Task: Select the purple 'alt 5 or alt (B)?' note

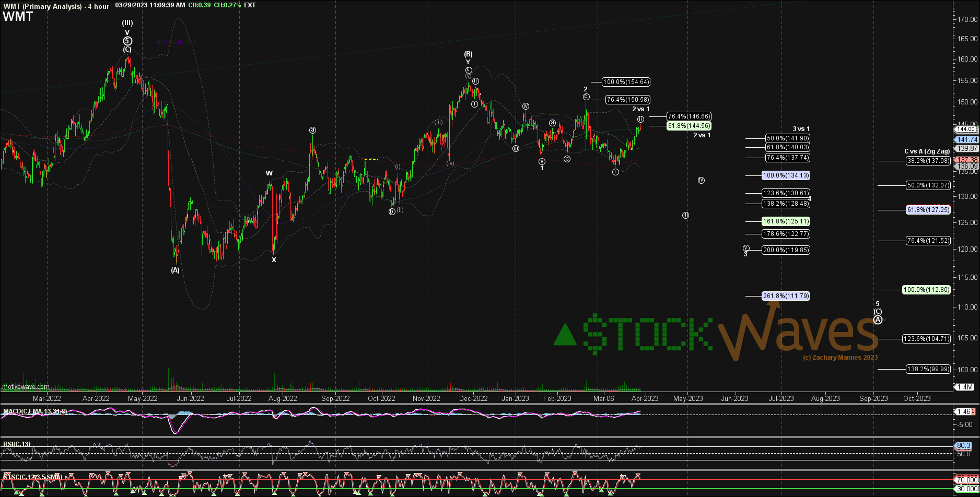Action: pyautogui.click(x=176, y=42)
